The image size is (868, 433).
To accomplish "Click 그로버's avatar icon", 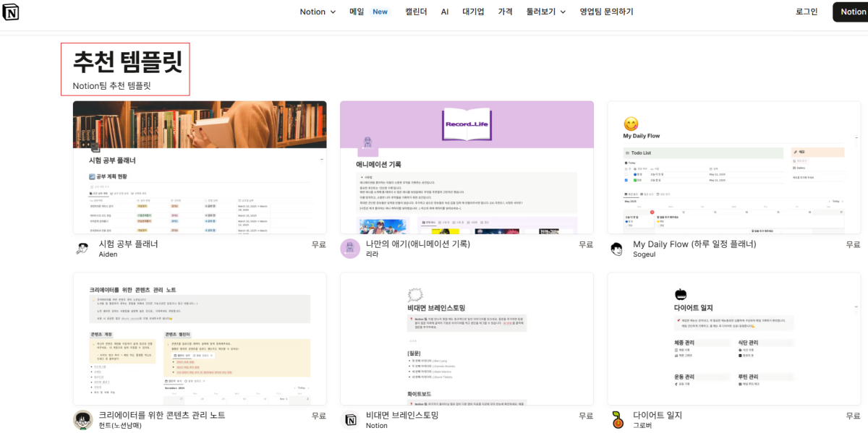I will coord(616,419).
